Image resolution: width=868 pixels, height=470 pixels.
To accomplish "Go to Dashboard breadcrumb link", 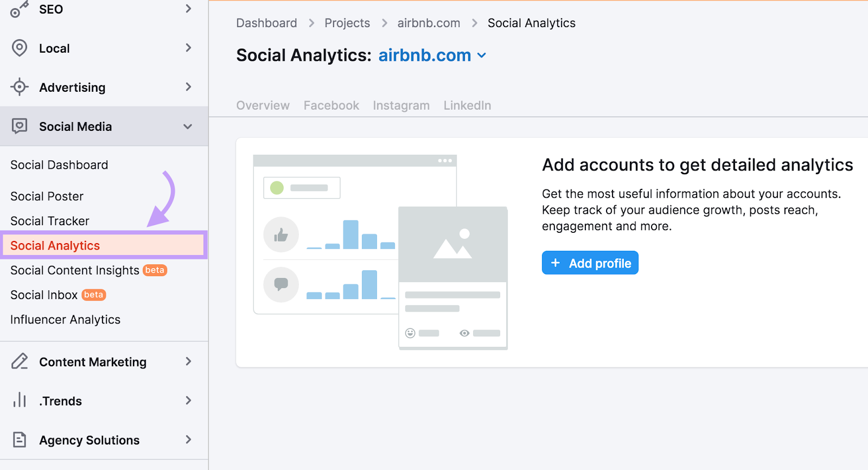I will coord(266,23).
